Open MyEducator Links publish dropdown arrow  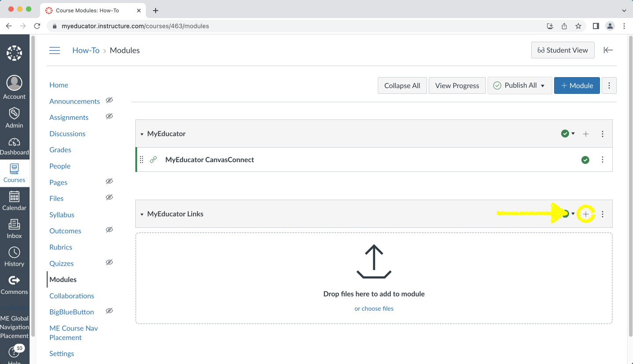click(573, 214)
